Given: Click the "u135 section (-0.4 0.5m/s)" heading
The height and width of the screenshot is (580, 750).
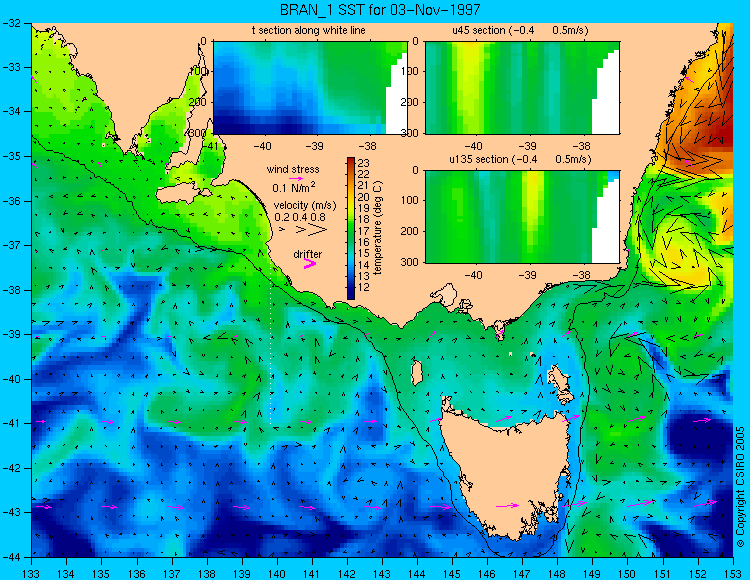Looking at the screenshot, I should (520, 159).
